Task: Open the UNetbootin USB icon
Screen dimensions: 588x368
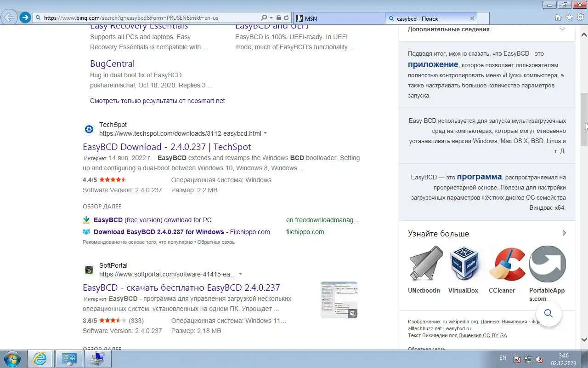Action: click(425, 264)
